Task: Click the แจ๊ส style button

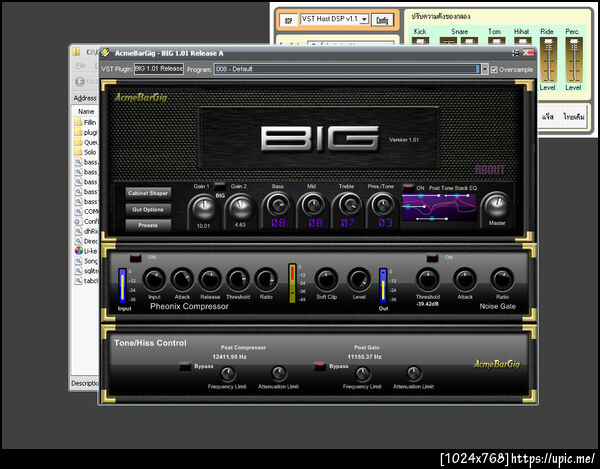Action: click(548, 117)
